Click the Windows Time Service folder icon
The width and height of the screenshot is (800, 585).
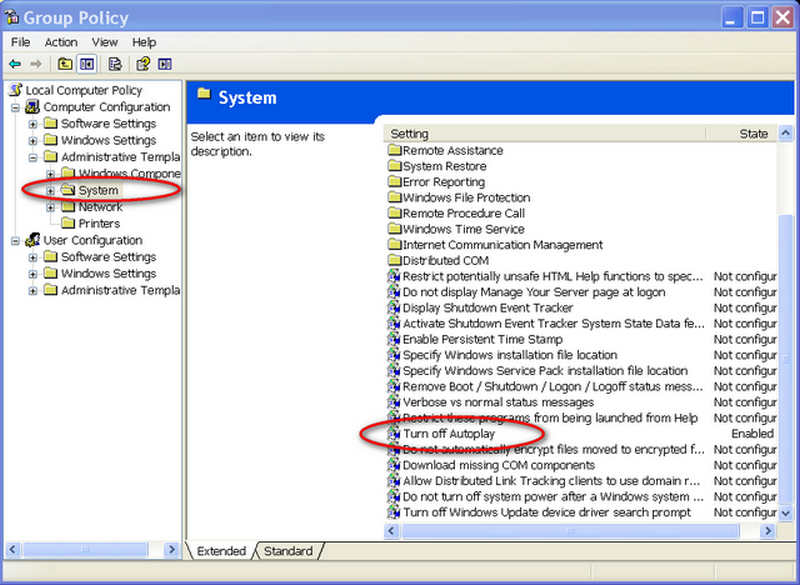point(395,229)
